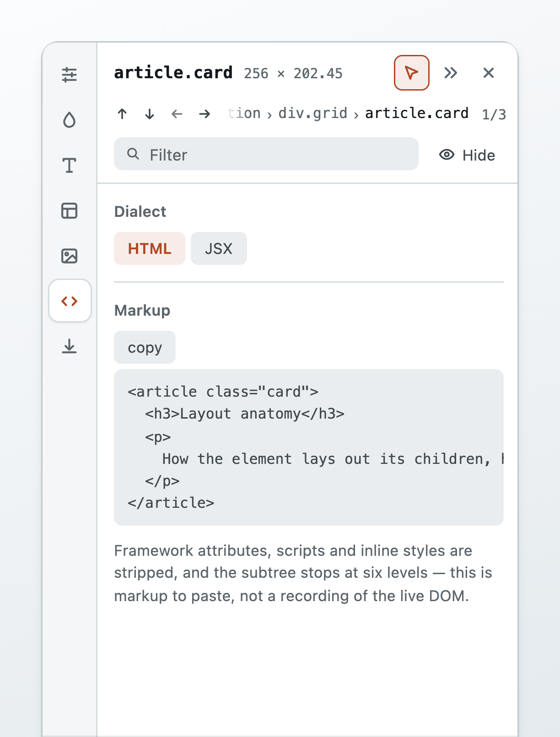Select the code markup panel icon
Image resolution: width=560 pixels, height=737 pixels.
click(70, 301)
